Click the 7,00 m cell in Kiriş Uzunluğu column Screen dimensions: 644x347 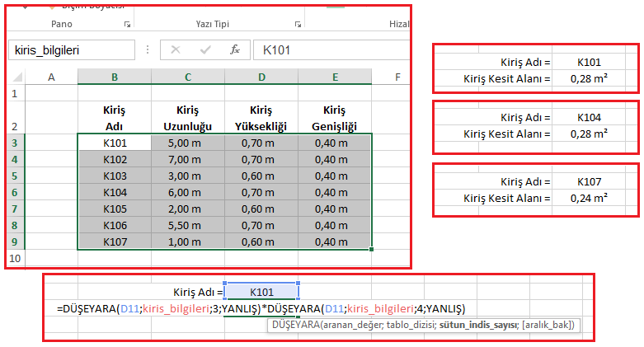pos(188,159)
